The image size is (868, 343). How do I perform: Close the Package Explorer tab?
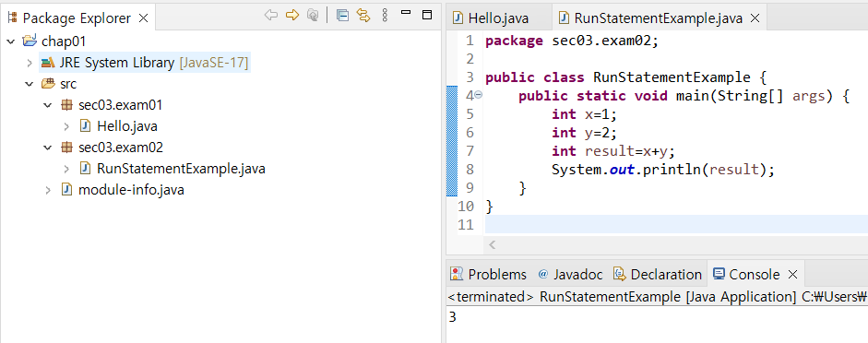(143, 18)
